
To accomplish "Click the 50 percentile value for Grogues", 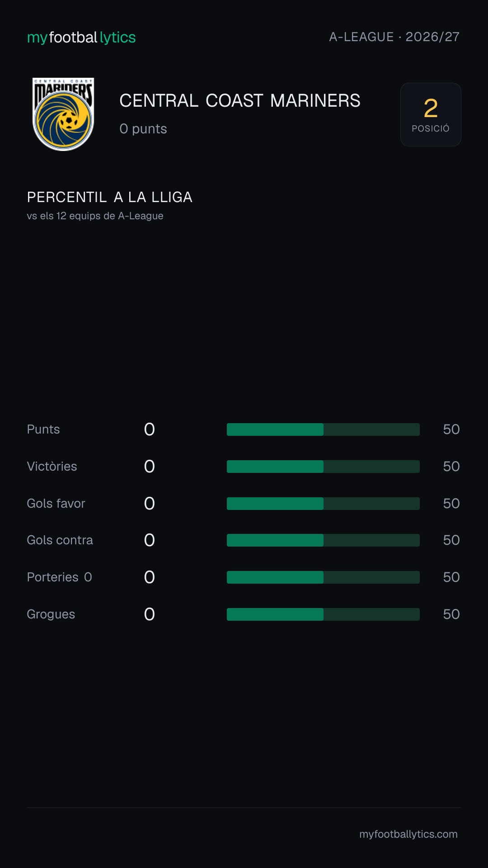I will click(451, 614).
